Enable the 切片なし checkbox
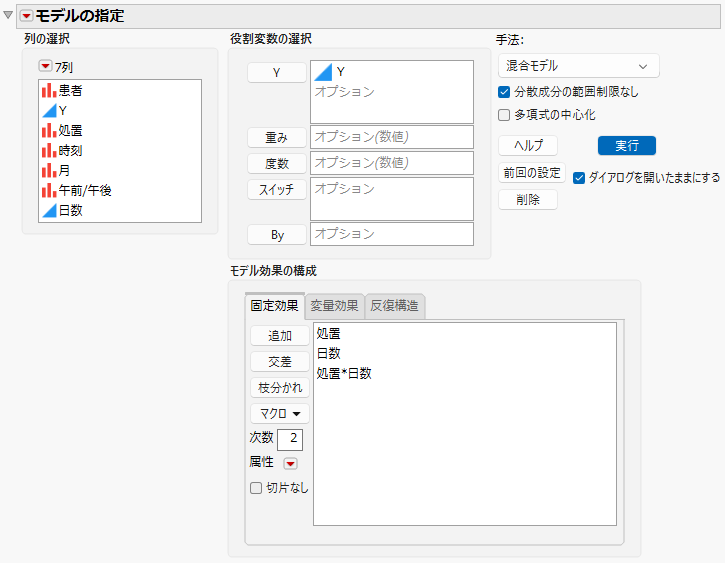725x563 pixels. (x=256, y=488)
